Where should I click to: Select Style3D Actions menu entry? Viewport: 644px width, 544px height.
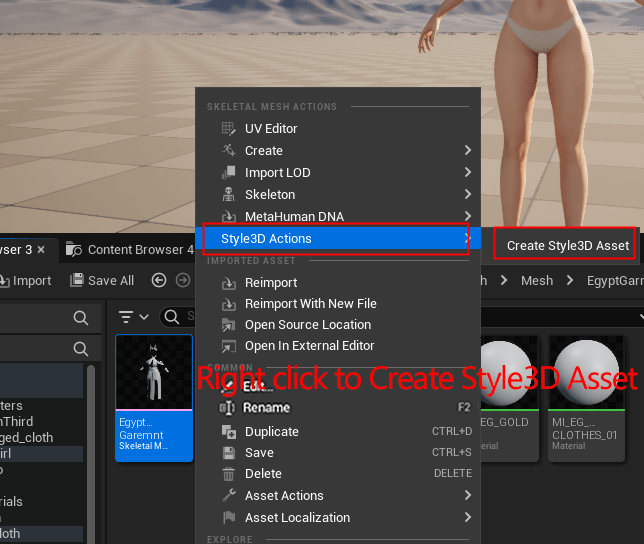pos(338,239)
